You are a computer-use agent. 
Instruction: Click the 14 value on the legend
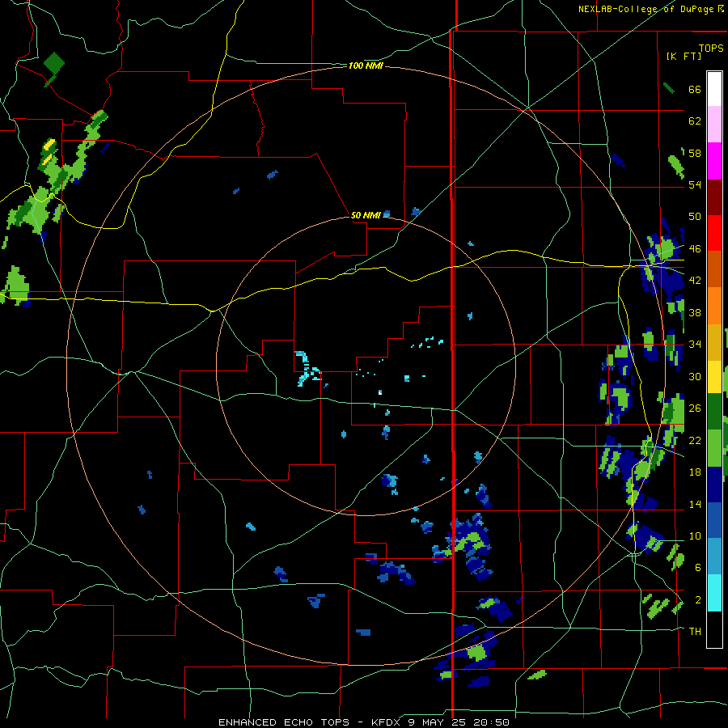coord(695,504)
